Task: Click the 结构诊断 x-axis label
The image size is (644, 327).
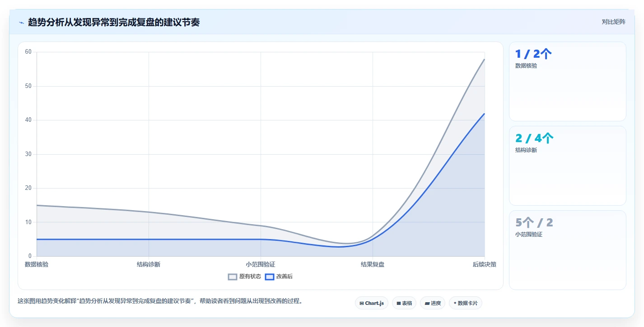Action: click(149, 264)
